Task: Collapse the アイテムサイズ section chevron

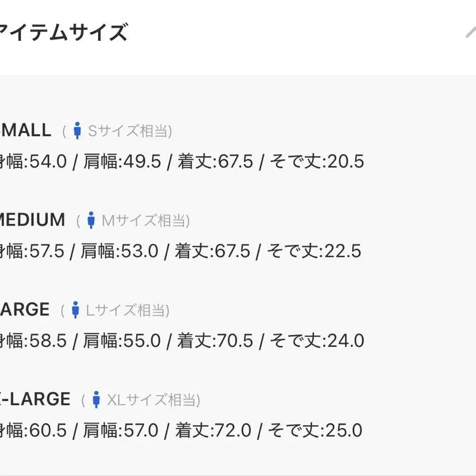Action: pyautogui.click(x=471, y=32)
